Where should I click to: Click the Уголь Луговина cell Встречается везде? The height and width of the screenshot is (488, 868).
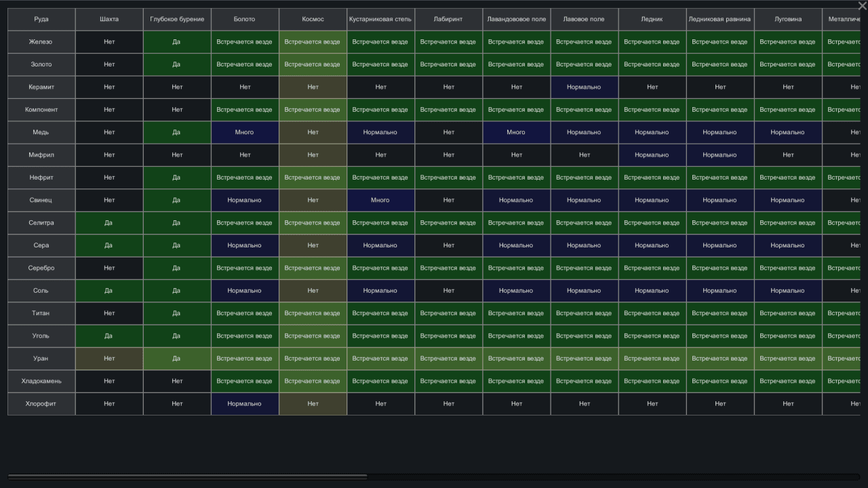787,335
